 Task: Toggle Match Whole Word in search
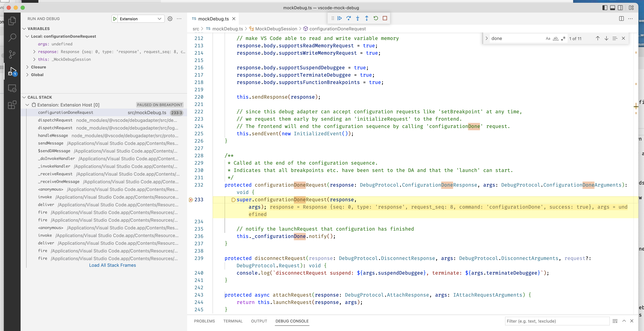pos(556,38)
